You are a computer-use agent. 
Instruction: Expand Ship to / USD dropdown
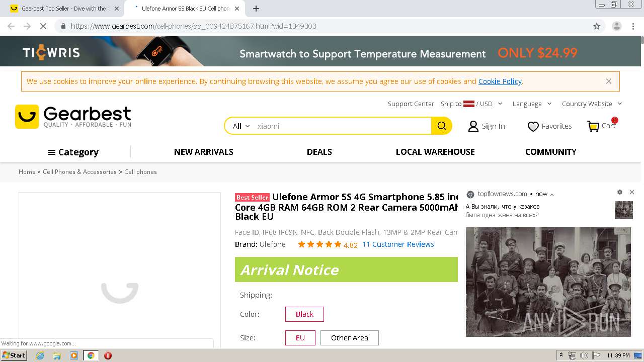[471, 104]
